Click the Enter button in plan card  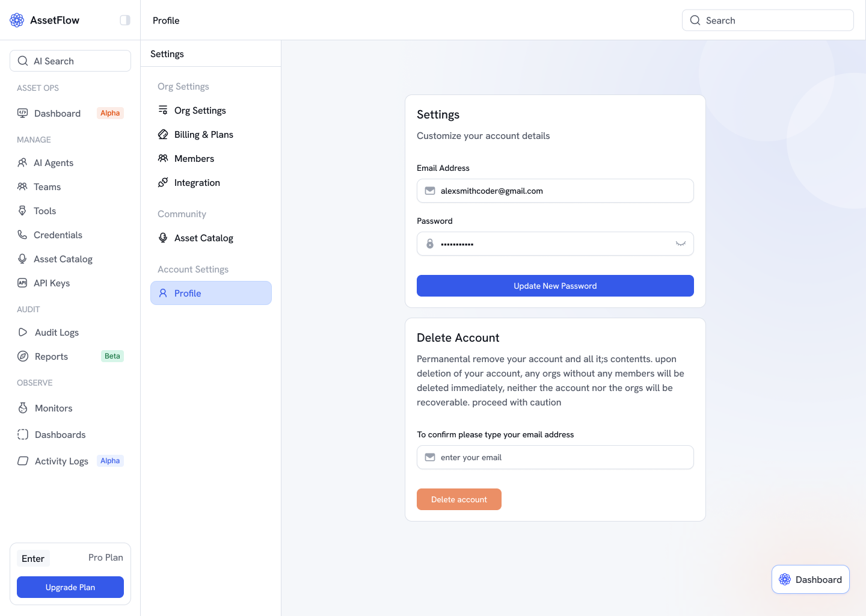tap(33, 558)
